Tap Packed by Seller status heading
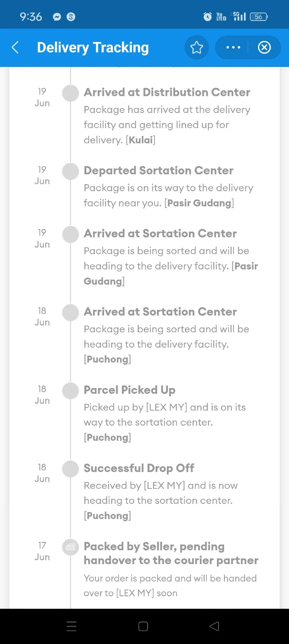Screen dimensions: 289x644 coord(171,554)
